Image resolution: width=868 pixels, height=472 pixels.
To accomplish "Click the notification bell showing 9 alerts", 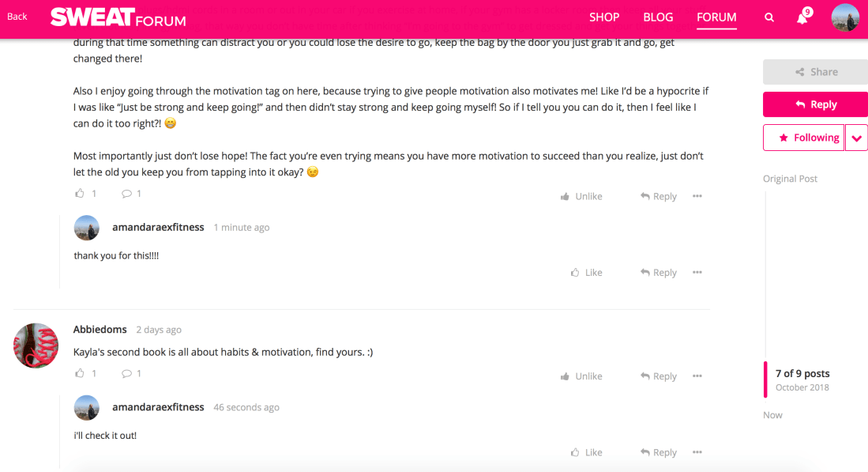I will pos(802,17).
